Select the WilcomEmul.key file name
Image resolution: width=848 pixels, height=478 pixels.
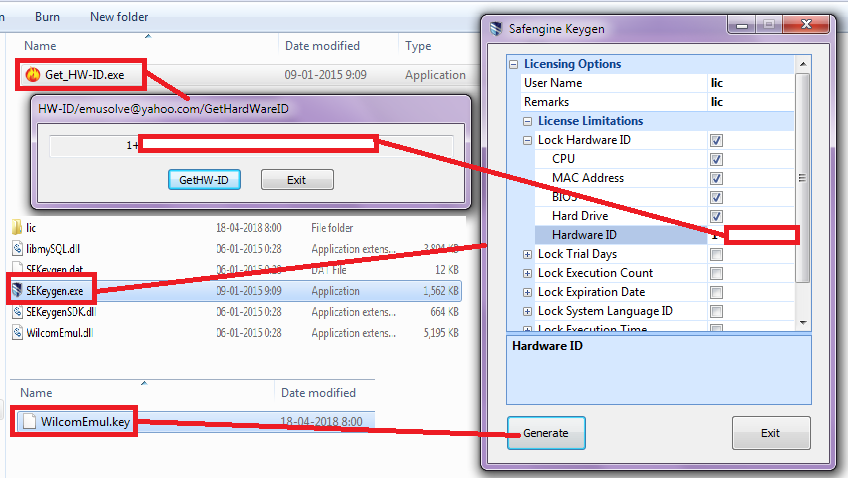[x=85, y=422]
